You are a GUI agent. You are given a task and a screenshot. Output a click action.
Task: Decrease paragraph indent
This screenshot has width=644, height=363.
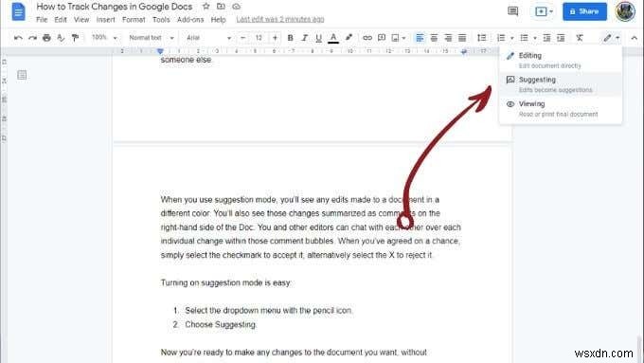[x=546, y=38]
